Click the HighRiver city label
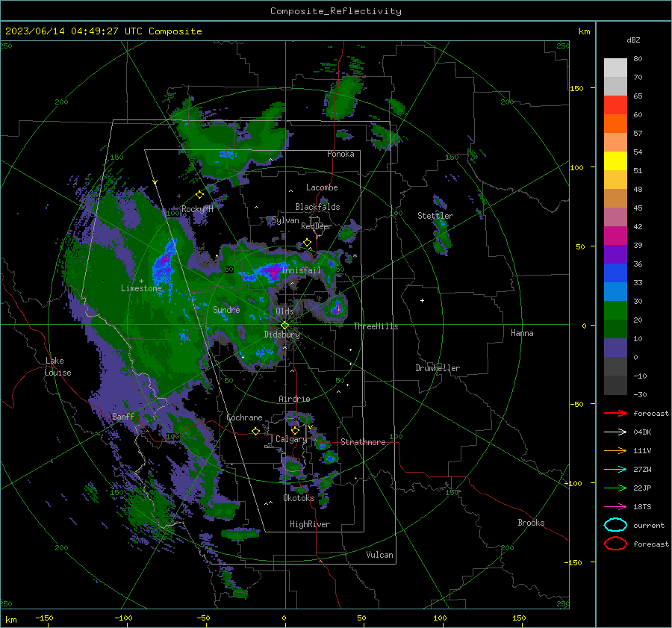Image resolution: width=672 pixels, height=628 pixels. (x=310, y=524)
